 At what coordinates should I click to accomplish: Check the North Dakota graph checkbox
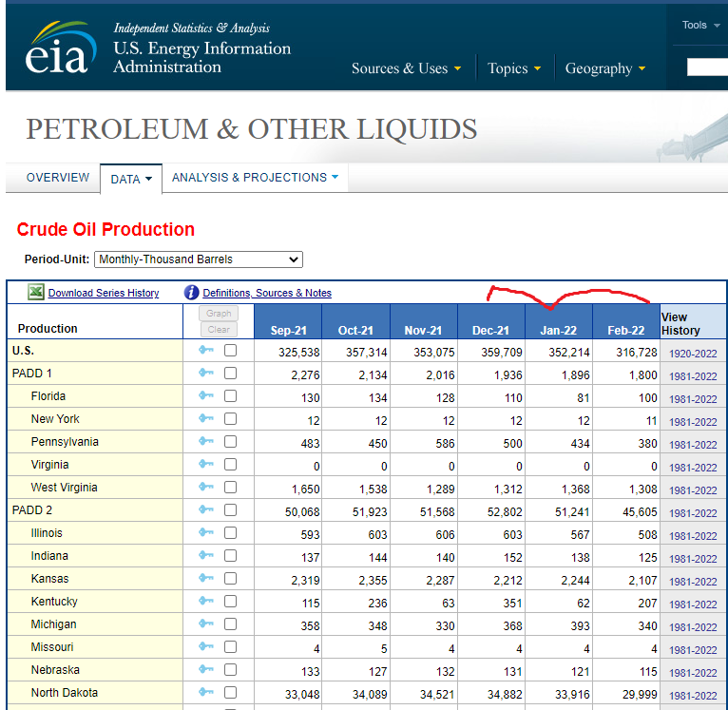(230, 692)
